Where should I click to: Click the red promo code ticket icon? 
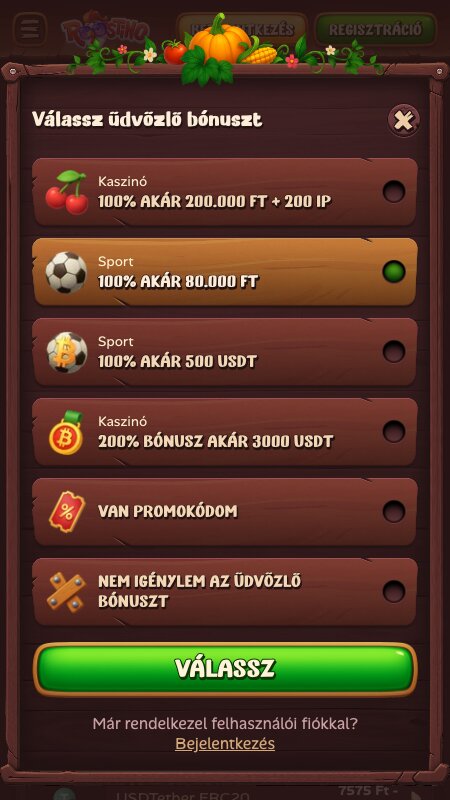[x=67, y=512]
